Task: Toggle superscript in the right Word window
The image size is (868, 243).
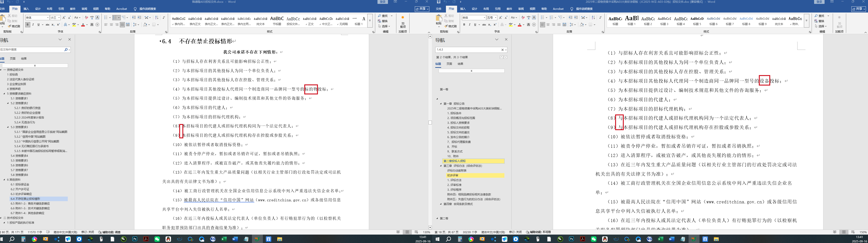Action: (x=495, y=25)
